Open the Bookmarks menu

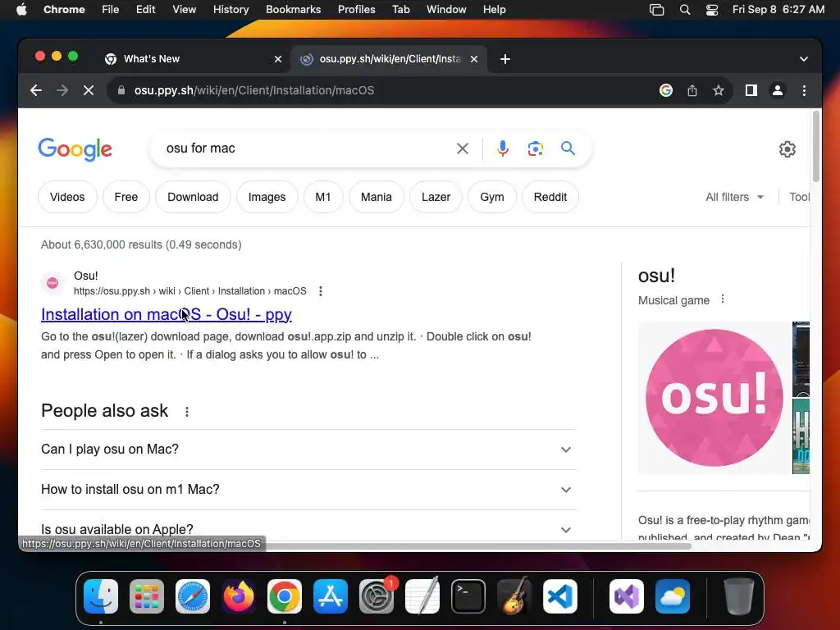293,10
